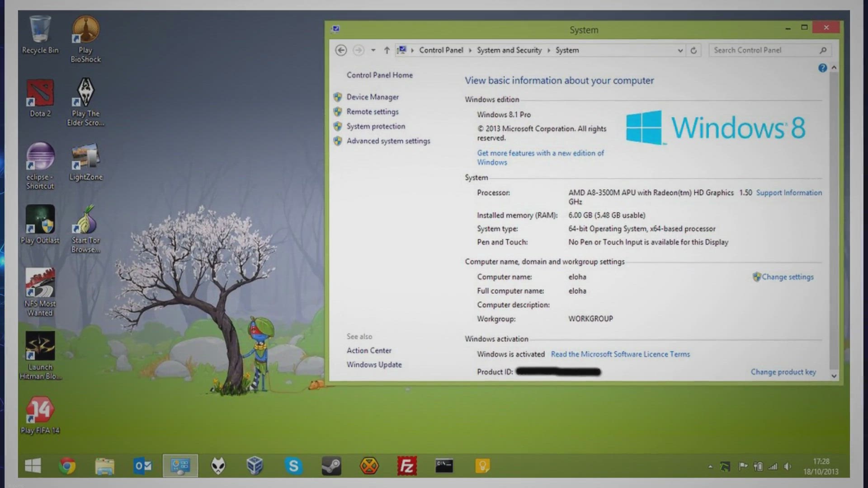Select the Dota 2 desktop icon

pyautogui.click(x=40, y=99)
